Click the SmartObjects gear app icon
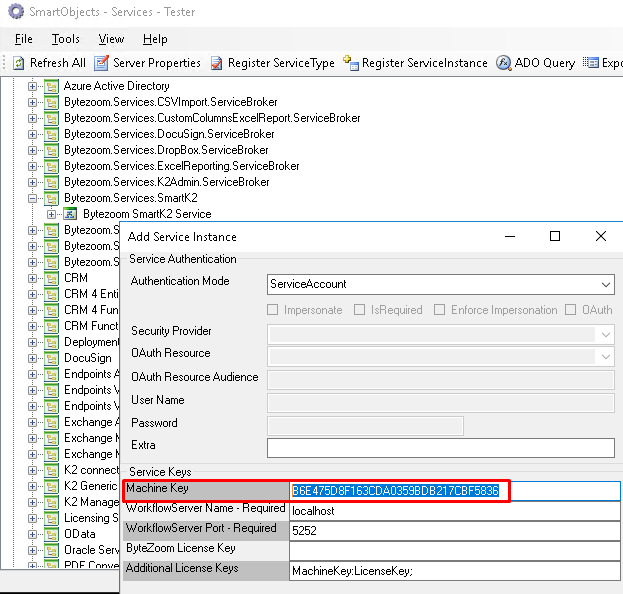Image resolution: width=623 pixels, height=594 pixels. [16, 11]
